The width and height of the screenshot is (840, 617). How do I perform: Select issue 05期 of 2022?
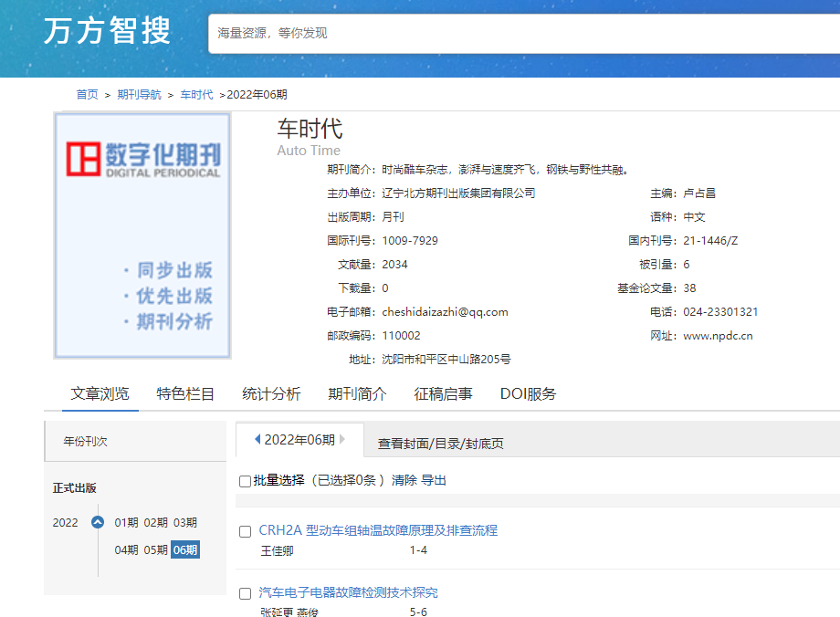[156, 549]
